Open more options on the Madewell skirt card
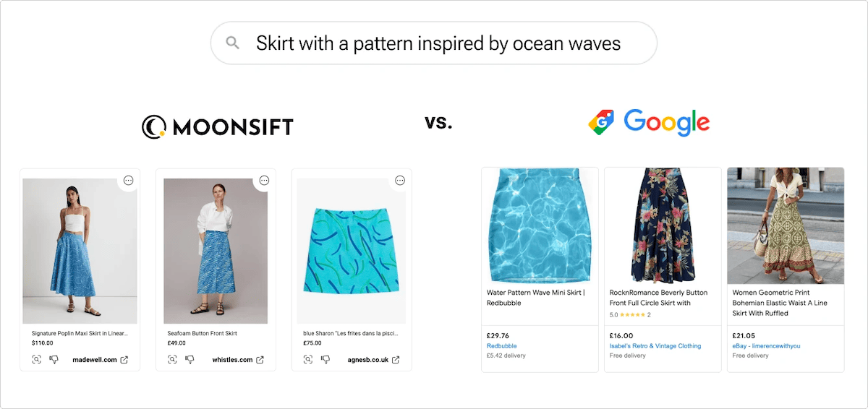The height and width of the screenshot is (409, 868). click(129, 181)
